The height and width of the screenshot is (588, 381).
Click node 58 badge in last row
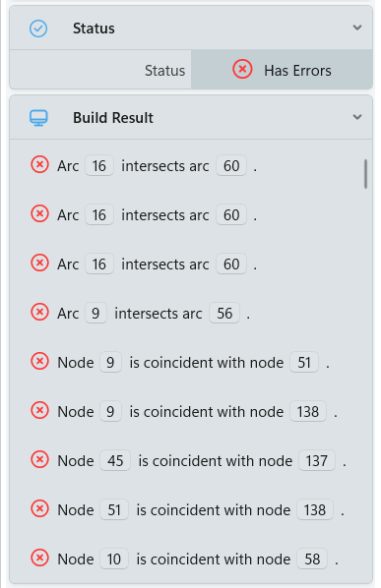(312, 559)
